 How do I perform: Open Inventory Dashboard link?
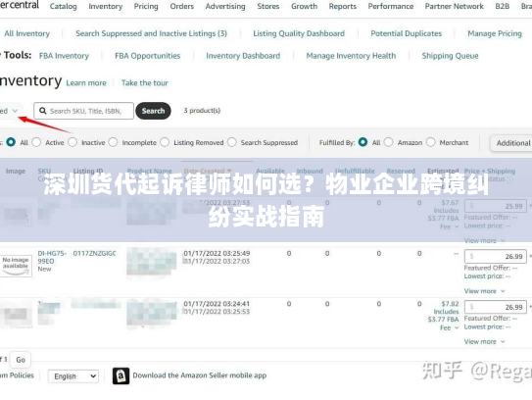click(243, 56)
